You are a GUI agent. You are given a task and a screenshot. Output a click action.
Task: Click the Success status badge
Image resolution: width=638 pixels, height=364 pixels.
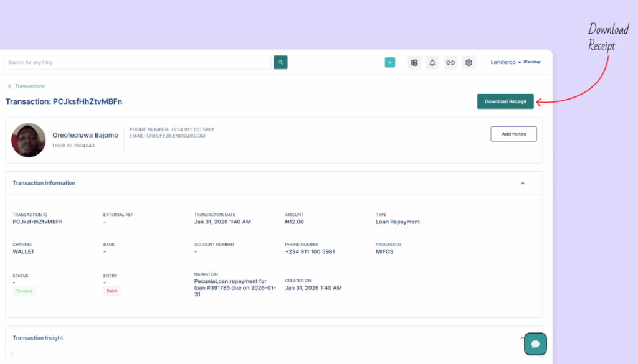tap(24, 291)
